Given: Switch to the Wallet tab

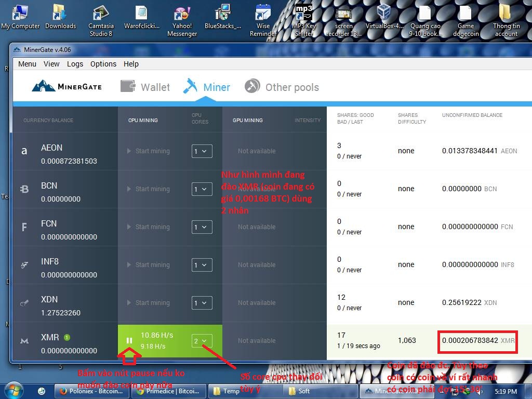Looking at the screenshot, I should pyautogui.click(x=145, y=87).
